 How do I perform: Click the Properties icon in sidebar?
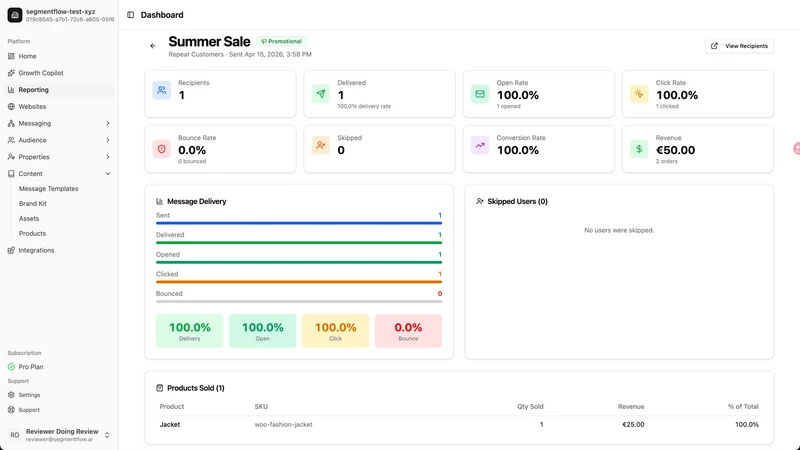[x=11, y=157]
